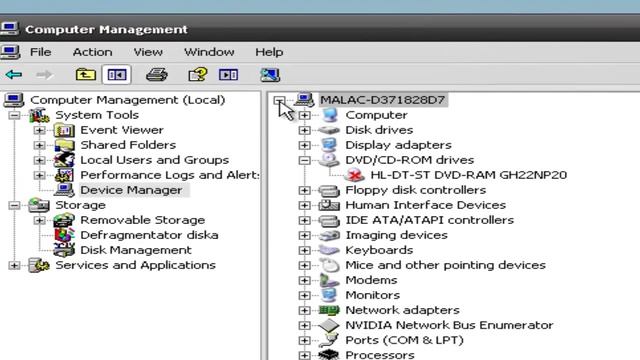Expand Local Users and Groups node
Viewport: 640px width, 360px height.
click(x=40, y=160)
